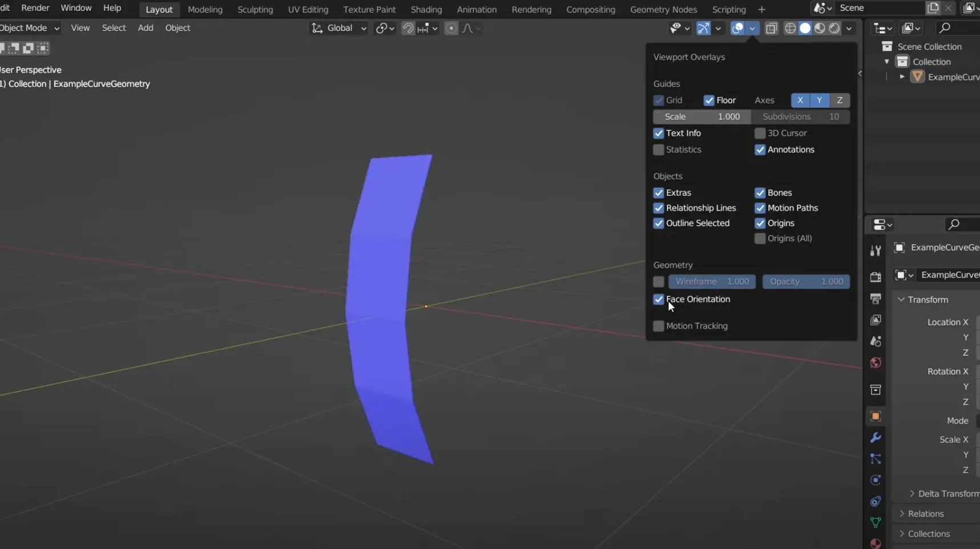Enable the Grid checkbox
This screenshot has height=549, width=980.
click(659, 100)
